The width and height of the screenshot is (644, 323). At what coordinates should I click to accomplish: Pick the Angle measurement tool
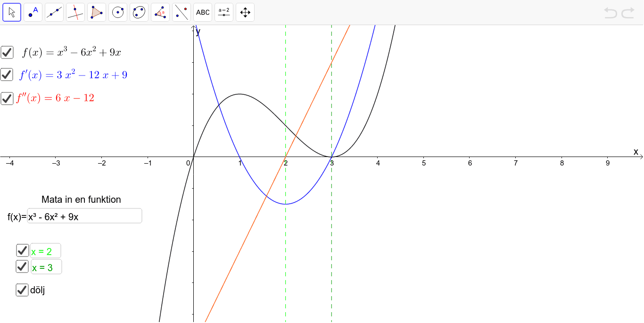tap(160, 12)
